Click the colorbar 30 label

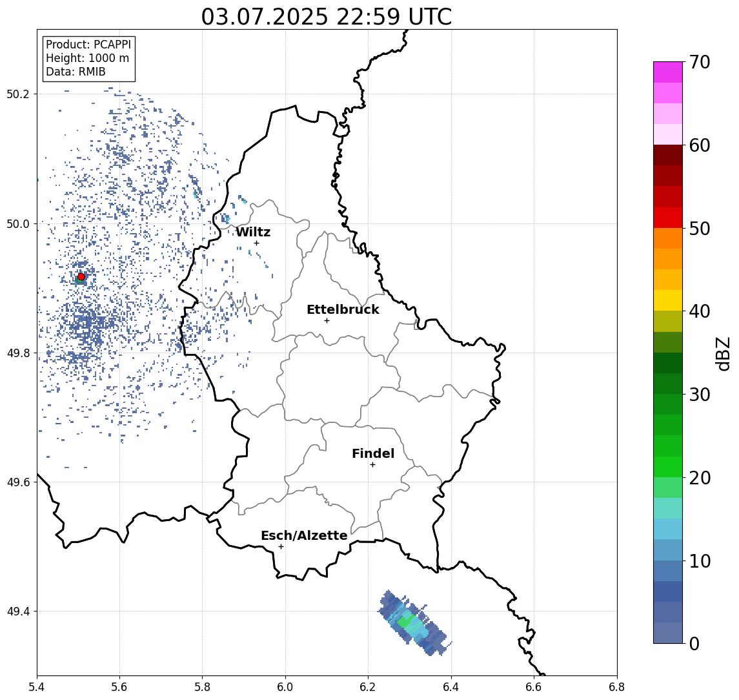tap(700, 395)
